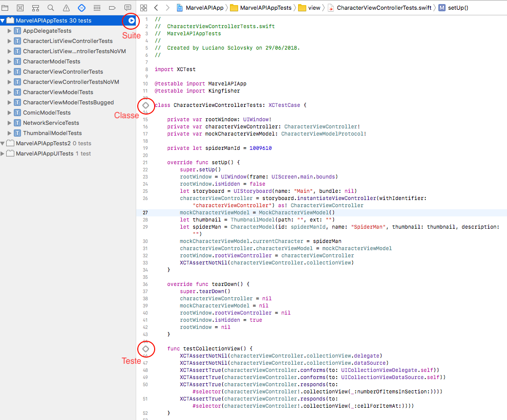Select the MarvelAPIAppTests2 0 tests row

tap(68, 143)
